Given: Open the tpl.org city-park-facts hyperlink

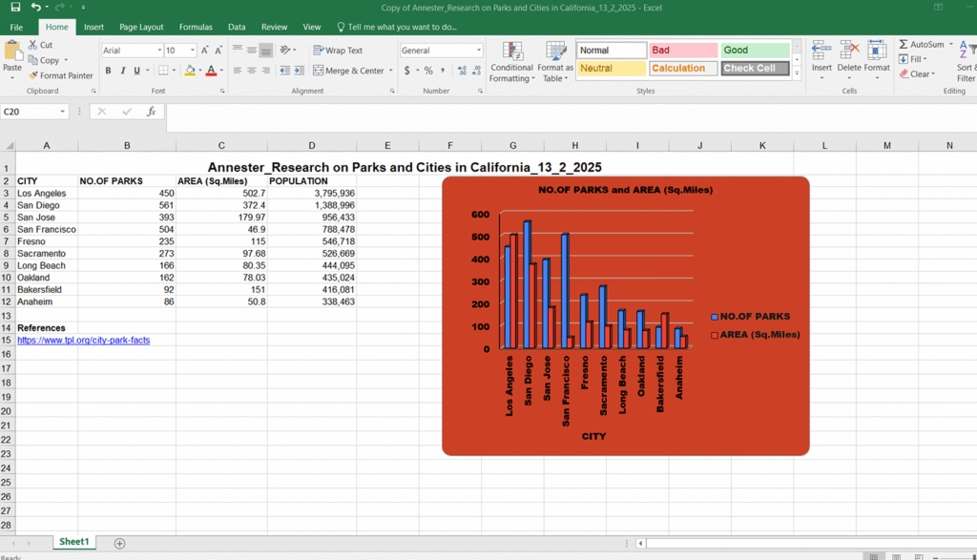Looking at the screenshot, I should [x=84, y=341].
